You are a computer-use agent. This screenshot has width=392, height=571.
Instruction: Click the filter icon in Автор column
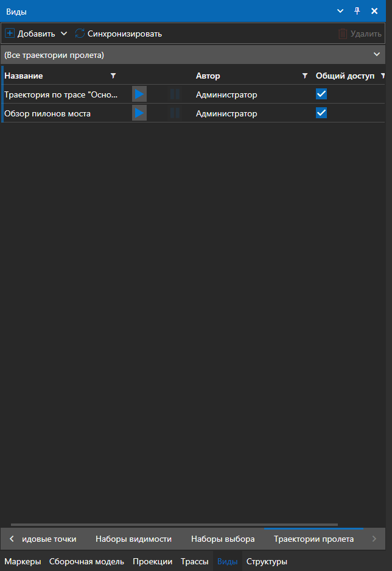(305, 76)
